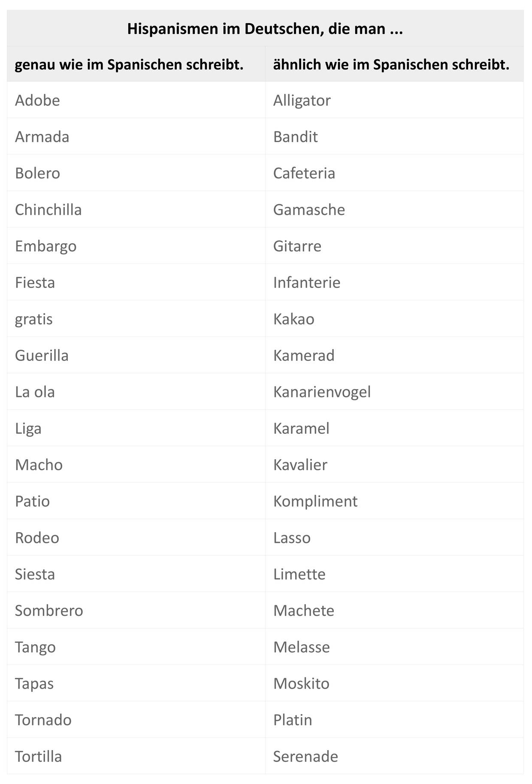Click the word 'Alligator'

click(x=302, y=100)
